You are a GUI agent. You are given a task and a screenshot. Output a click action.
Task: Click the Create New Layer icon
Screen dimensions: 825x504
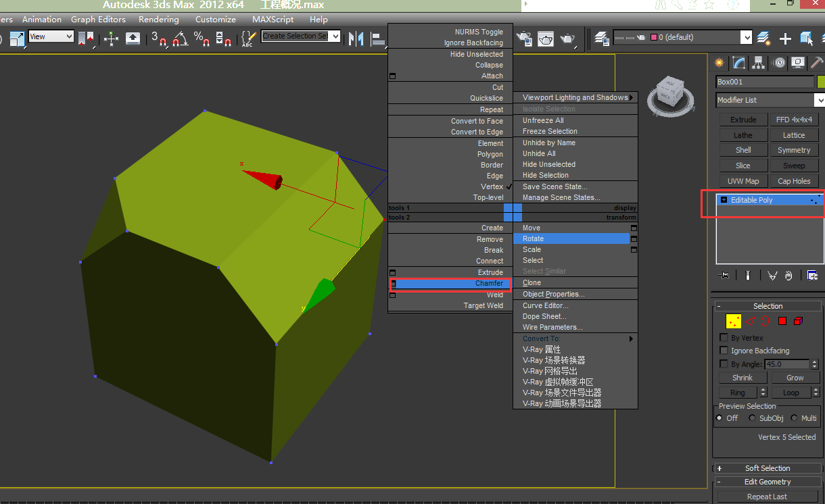764,39
